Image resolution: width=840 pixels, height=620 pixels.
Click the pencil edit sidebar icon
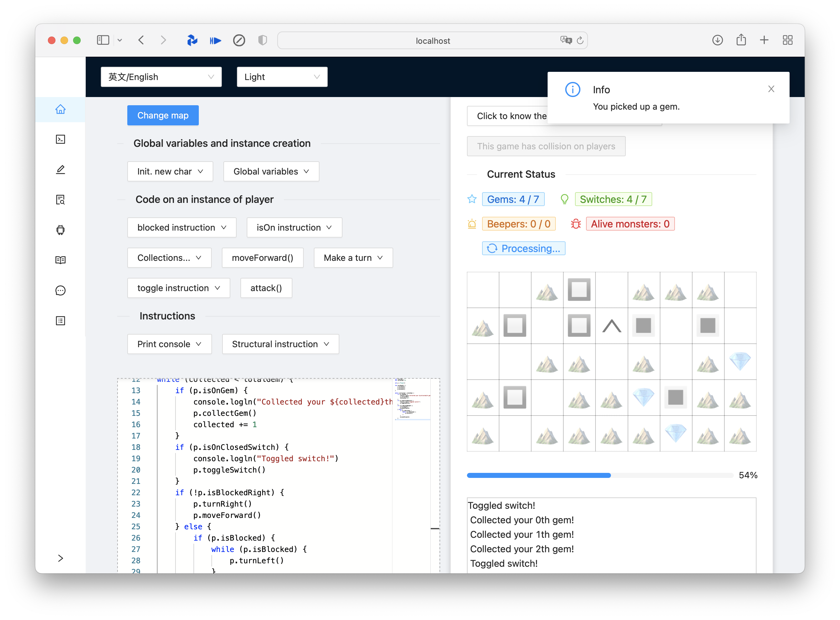click(60, 169)
